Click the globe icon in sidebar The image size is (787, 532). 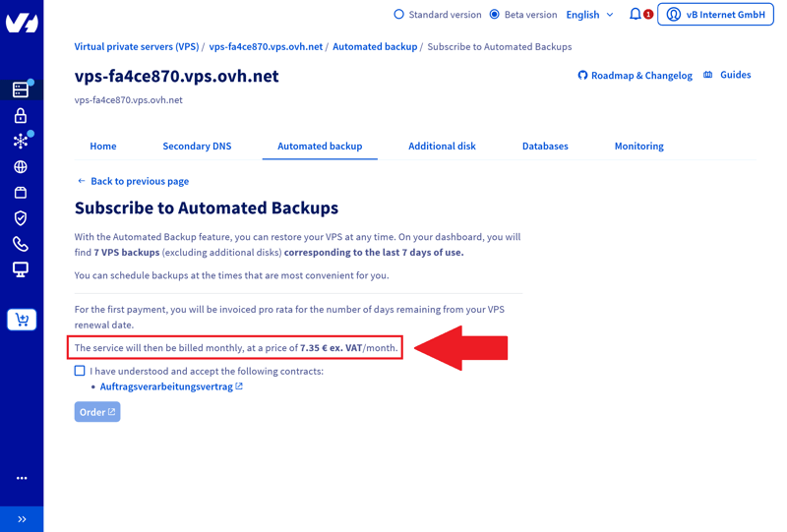tap(21, 167)
